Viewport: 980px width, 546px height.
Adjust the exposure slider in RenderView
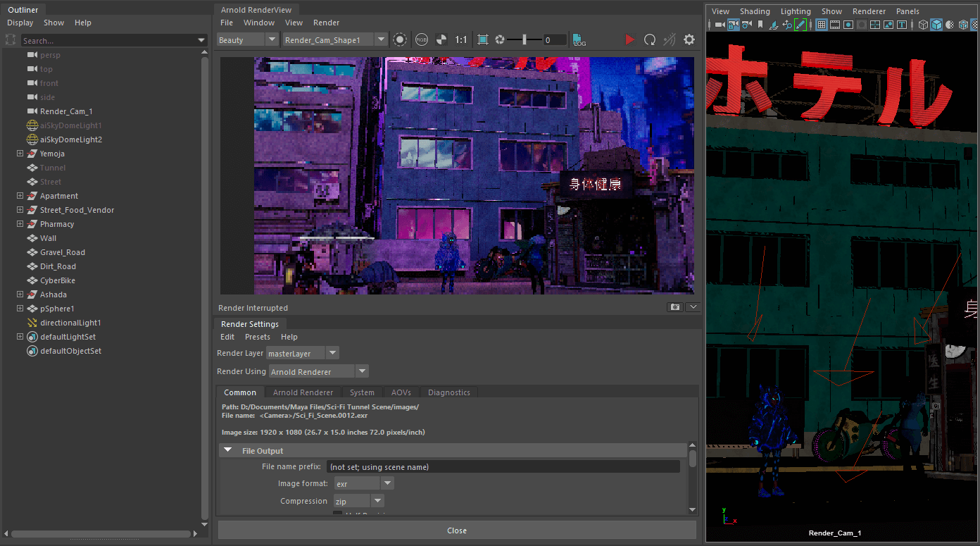click(524, 40)
